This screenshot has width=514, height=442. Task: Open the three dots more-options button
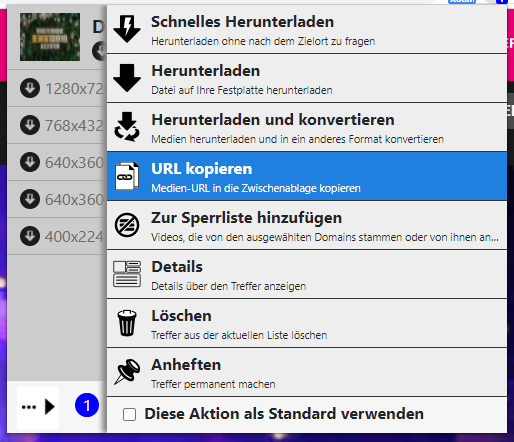tap(29, 407)
